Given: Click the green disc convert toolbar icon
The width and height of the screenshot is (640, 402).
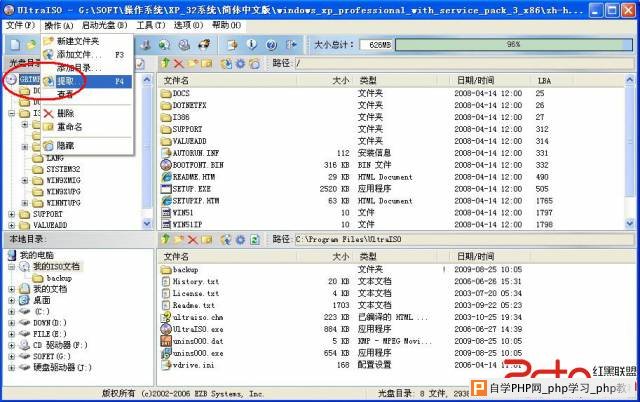Looking at the screenshot, I should [x=164, y=44].
